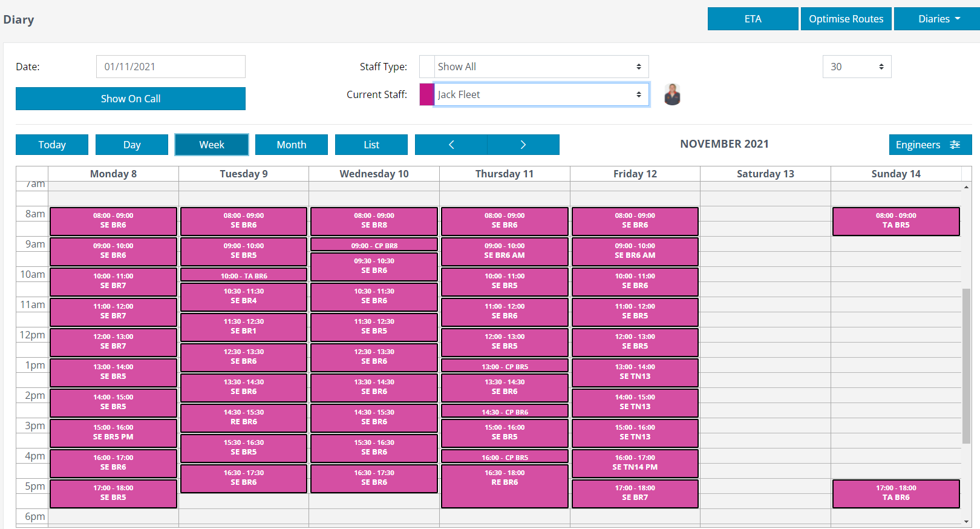Open the Staff Type dropdown
Viewport: 980px width, 529px height.
click(x=534, y=67)
